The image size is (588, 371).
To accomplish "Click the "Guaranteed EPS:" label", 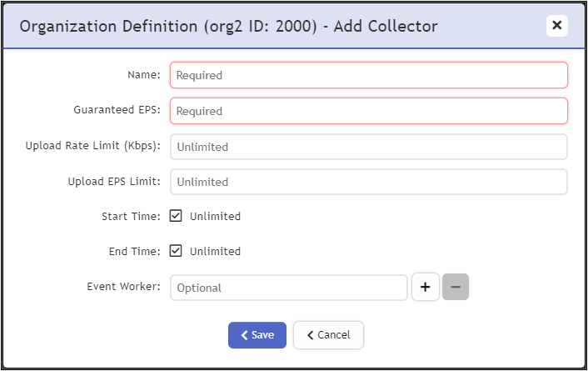I will point(117,110).
